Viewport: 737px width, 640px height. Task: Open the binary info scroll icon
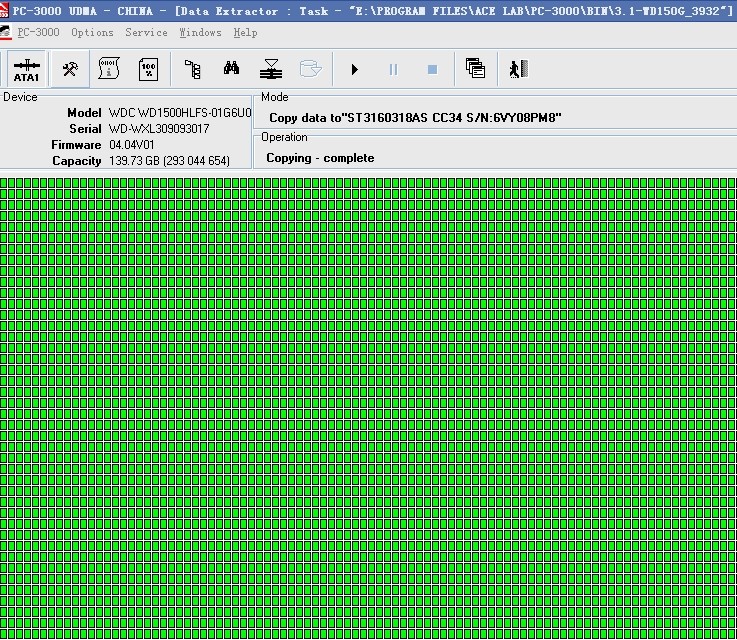(x=109, y=69)
